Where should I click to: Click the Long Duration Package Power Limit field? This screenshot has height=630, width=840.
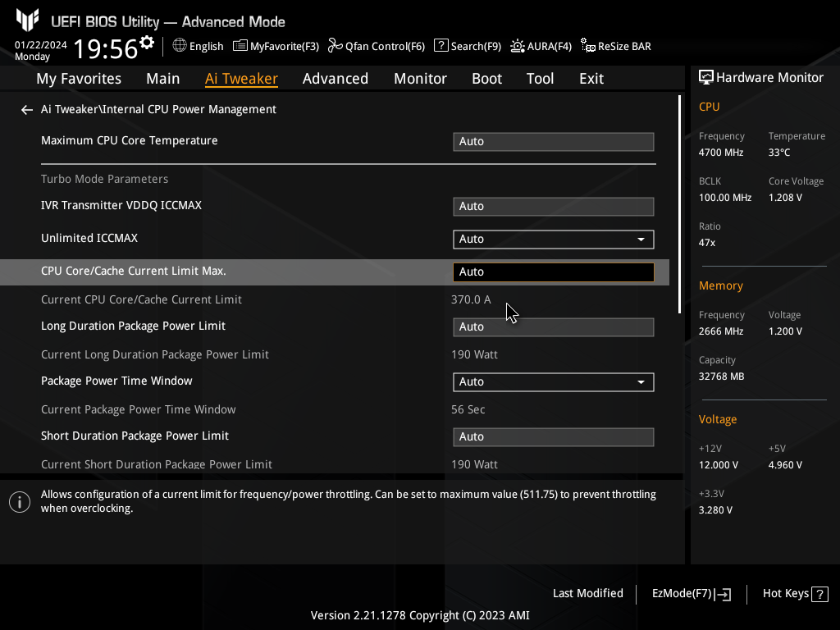(x=553, y=327)
